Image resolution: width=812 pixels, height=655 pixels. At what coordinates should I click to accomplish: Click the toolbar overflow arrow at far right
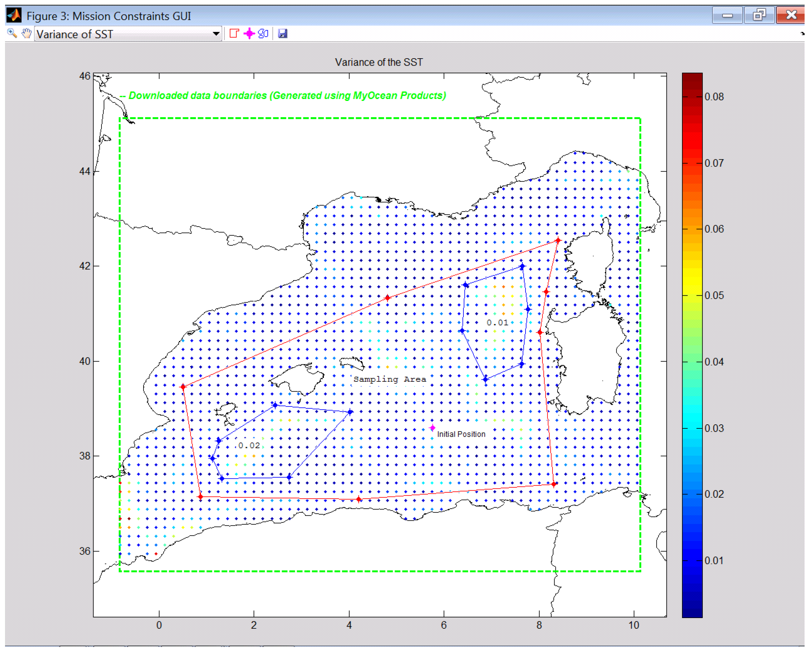(x=802, y=34)
